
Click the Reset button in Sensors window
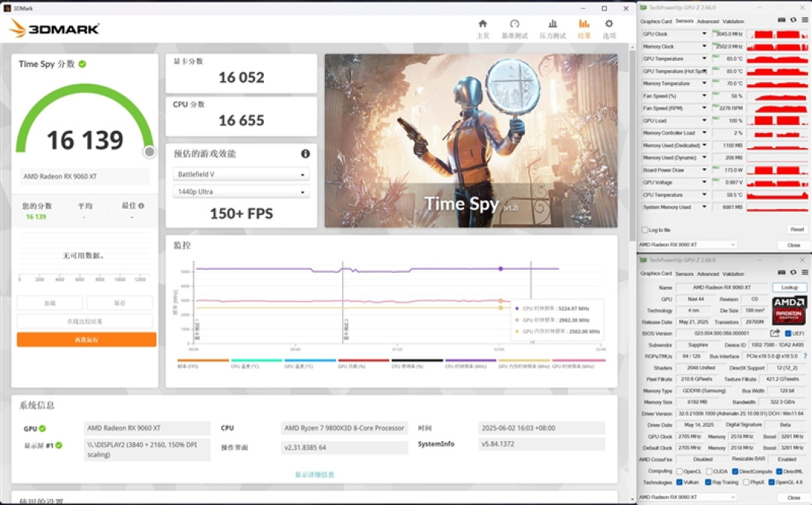pos(797,229)
